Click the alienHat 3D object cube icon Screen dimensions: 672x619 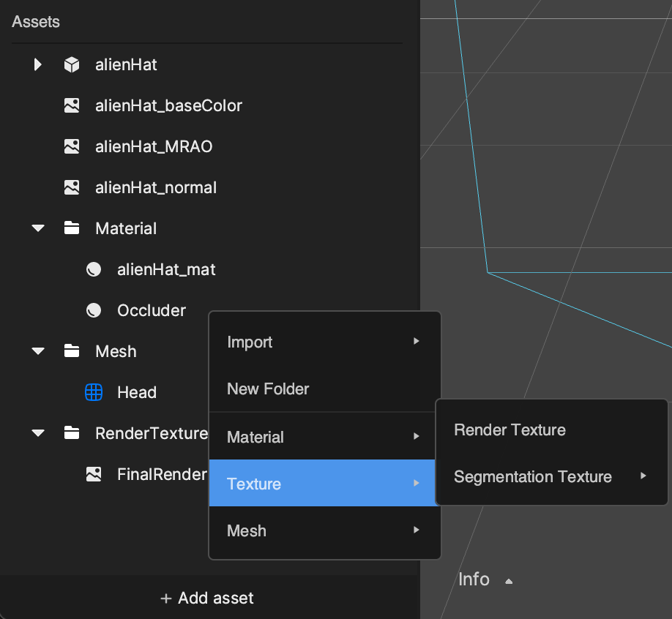(x=72, y=64)
